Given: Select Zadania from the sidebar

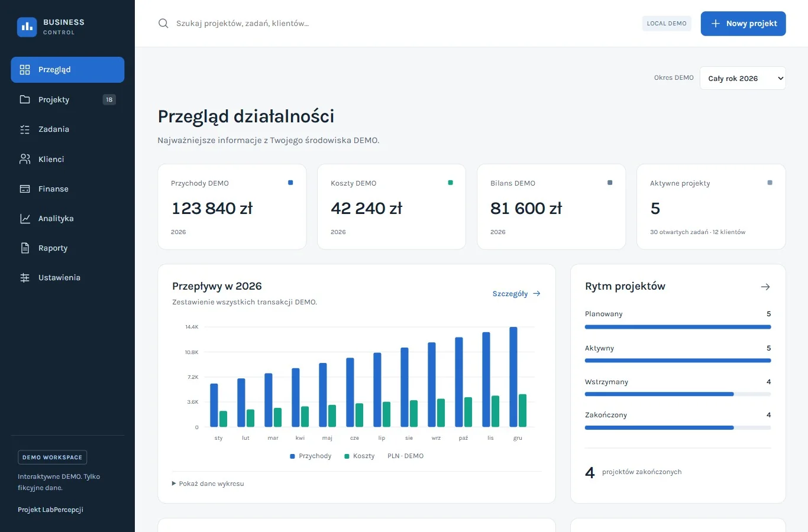Looking at the screenshot, I should tap(67, 129).
